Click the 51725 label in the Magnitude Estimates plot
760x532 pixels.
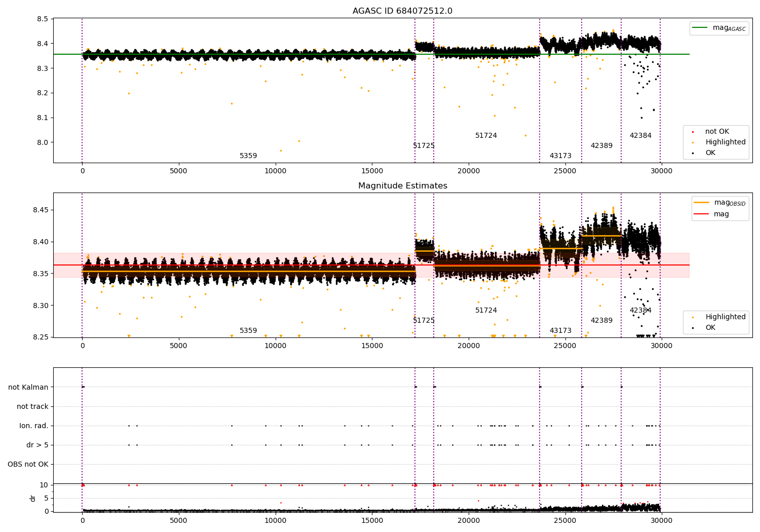[424, 321]
